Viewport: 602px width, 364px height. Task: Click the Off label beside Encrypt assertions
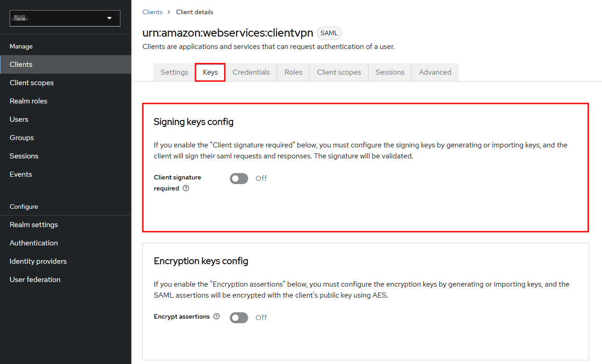[x=261, y=318]
